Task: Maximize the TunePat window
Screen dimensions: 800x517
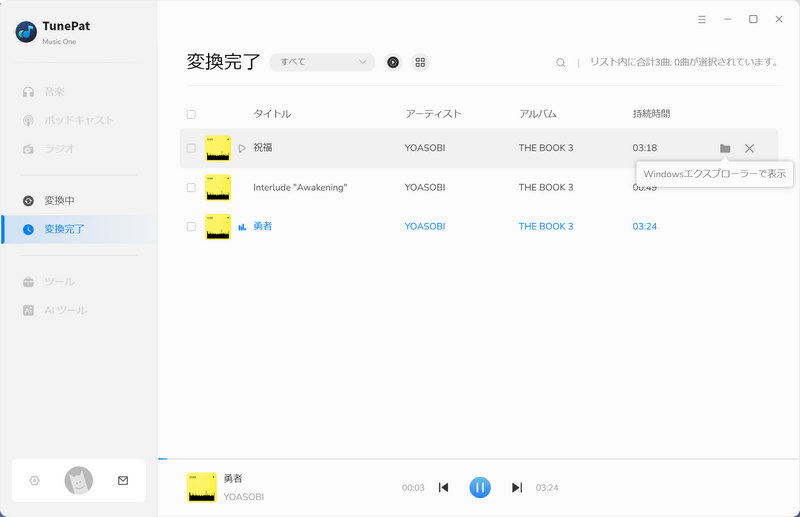Action: [753, 19]
